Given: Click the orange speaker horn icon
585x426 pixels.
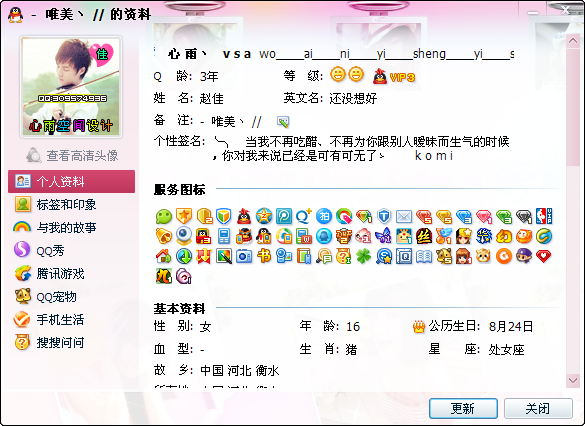Looking at the screenshot, I should click(163, 236).
